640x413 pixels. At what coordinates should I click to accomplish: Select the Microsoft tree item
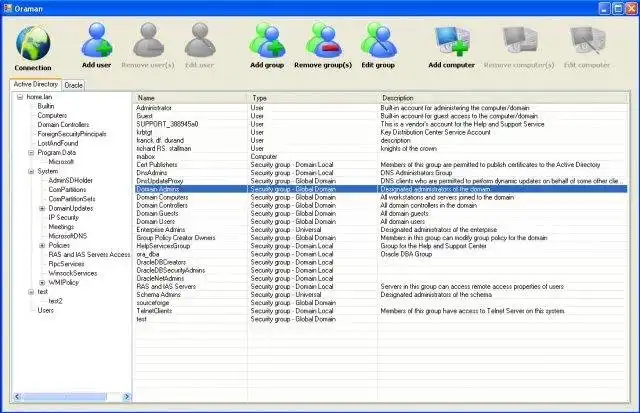pyautogui.click(x=61, y=162)
